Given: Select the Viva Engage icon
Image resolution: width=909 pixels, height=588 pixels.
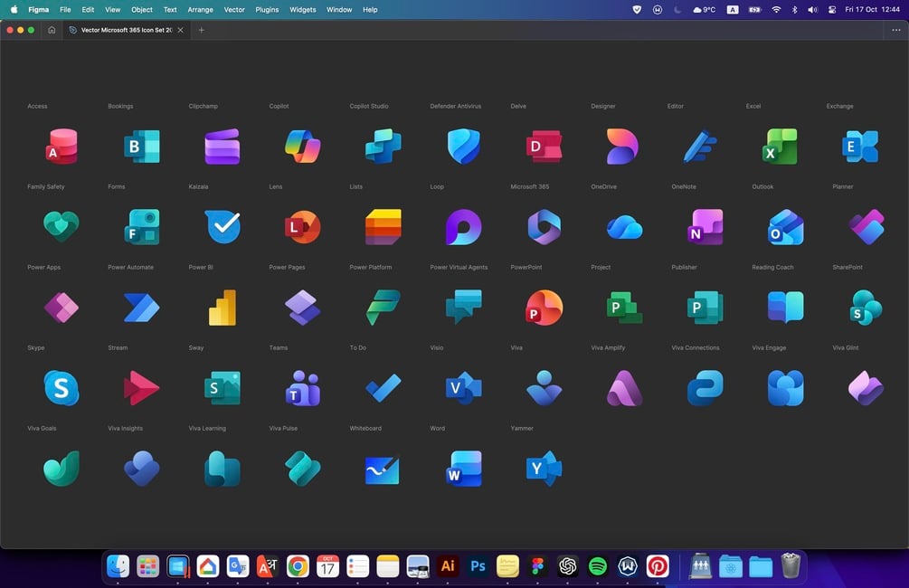Looking at the screenshot, I should pos(785,388).
